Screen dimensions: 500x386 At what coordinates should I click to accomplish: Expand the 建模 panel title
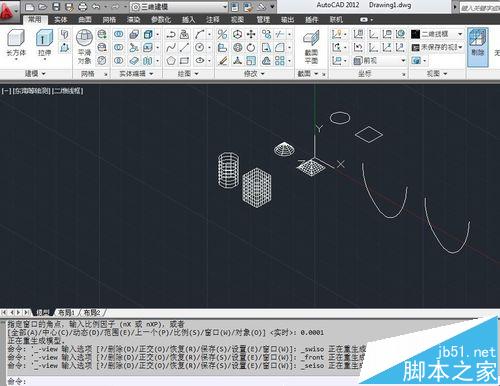[35, 73]
